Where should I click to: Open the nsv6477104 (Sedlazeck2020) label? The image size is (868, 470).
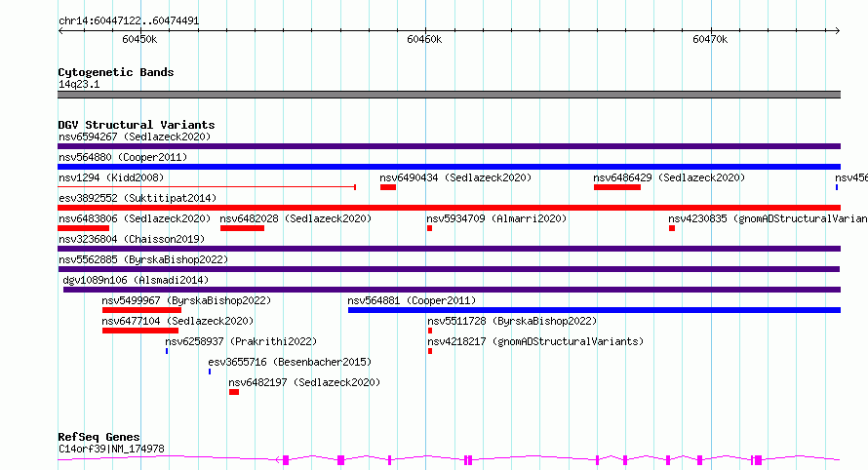(178, 321)
